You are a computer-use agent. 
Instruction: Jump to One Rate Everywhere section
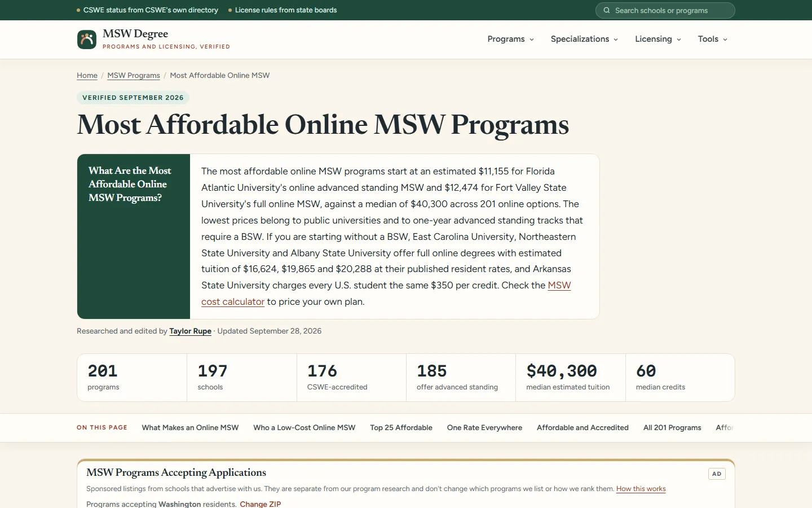(x=484, y=427)
